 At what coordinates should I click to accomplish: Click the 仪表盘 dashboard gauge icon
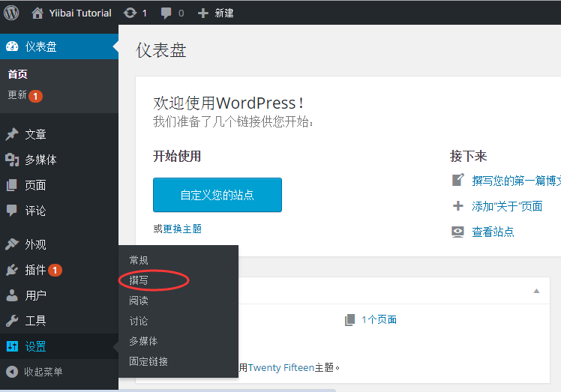pos(12,46)
